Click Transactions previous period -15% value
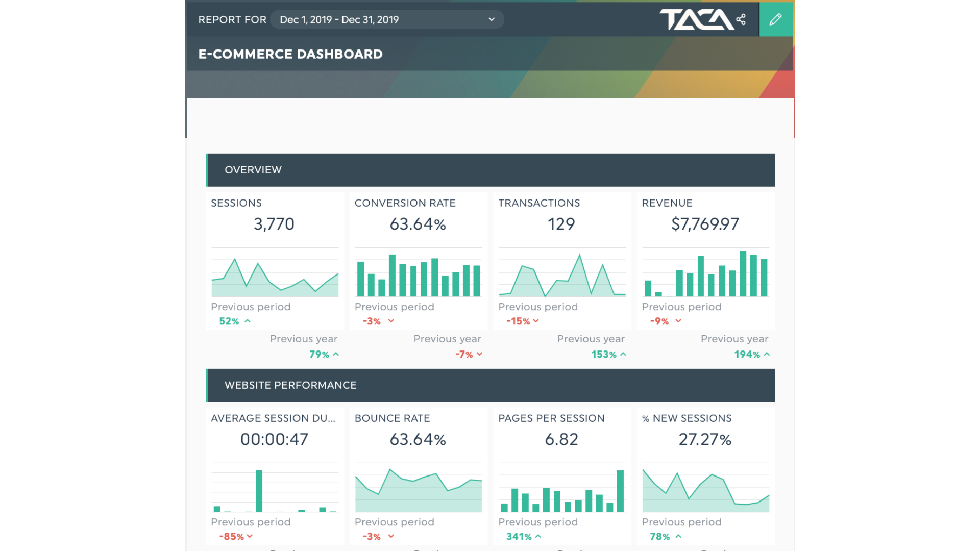980x551 pixels. coord(518,321)
